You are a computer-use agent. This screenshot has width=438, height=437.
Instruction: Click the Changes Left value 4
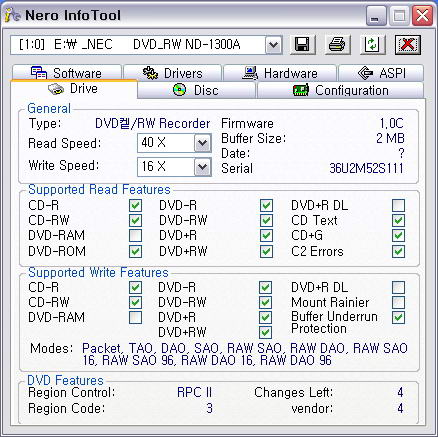pos(400,392)
